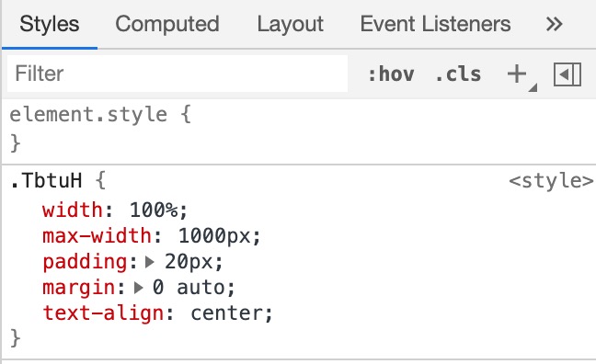Open the <style> source link
596x364 pixels.
point(551,181)
